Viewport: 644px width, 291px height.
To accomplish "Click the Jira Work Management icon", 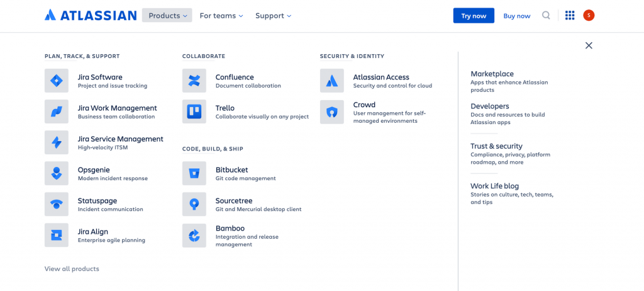I will pos(56,111).
